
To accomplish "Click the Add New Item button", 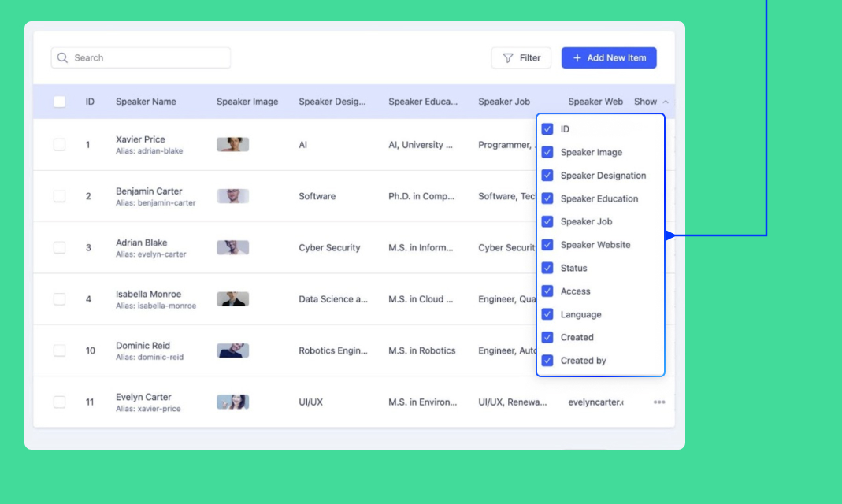I will click(x=609, y=58).
